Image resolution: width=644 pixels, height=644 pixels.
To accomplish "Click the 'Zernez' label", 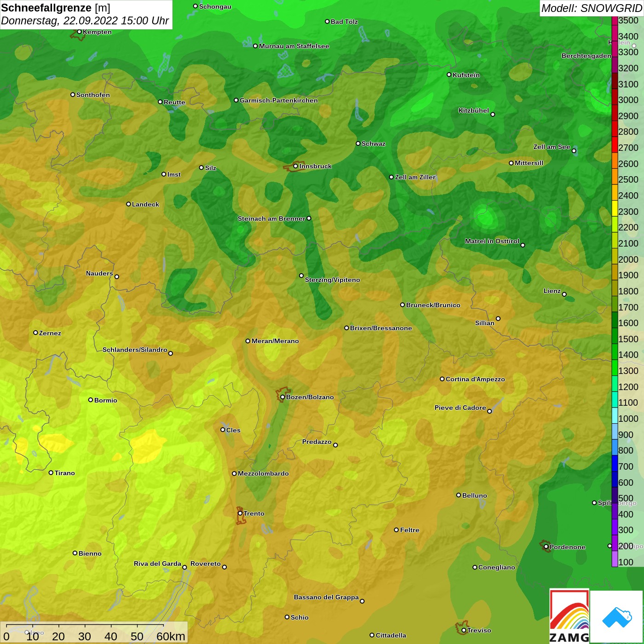I will point(50,333).
